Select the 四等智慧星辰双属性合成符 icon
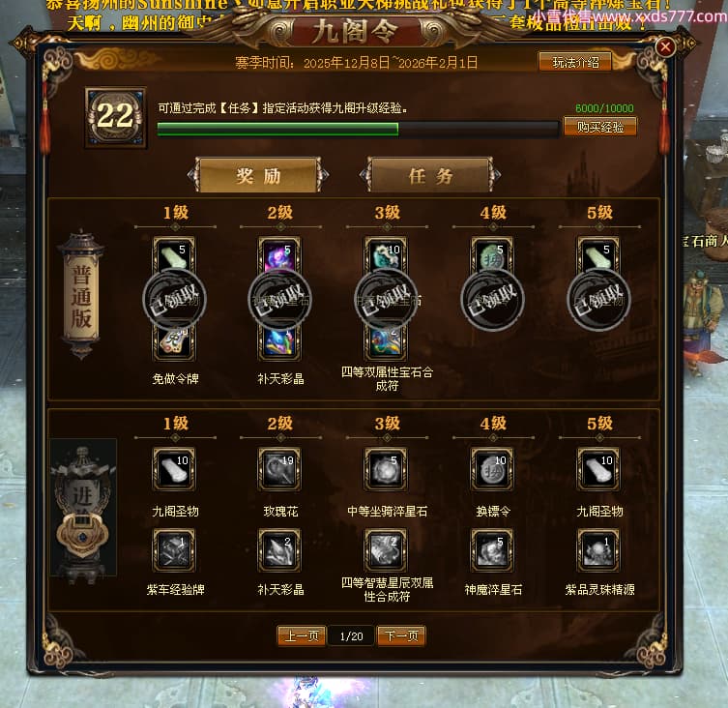Image resolution: width=728 pixels, height=708 pixels. click(387, 550)
